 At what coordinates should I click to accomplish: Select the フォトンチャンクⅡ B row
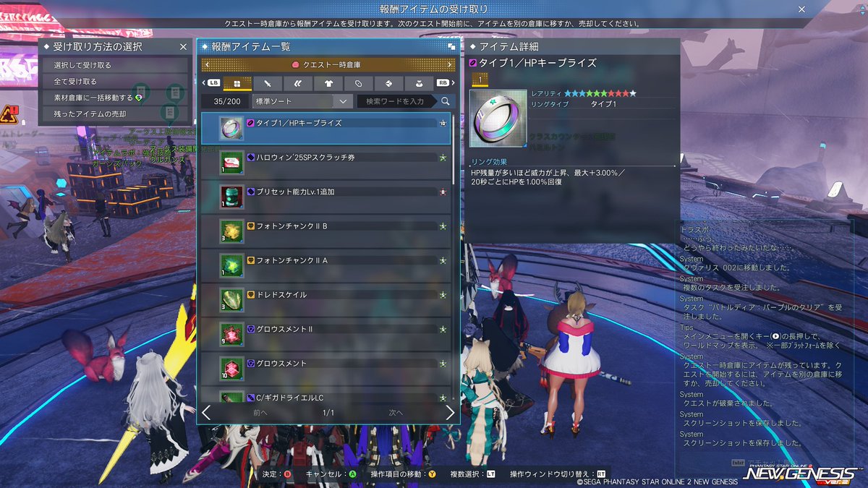[x=325, y=231]
